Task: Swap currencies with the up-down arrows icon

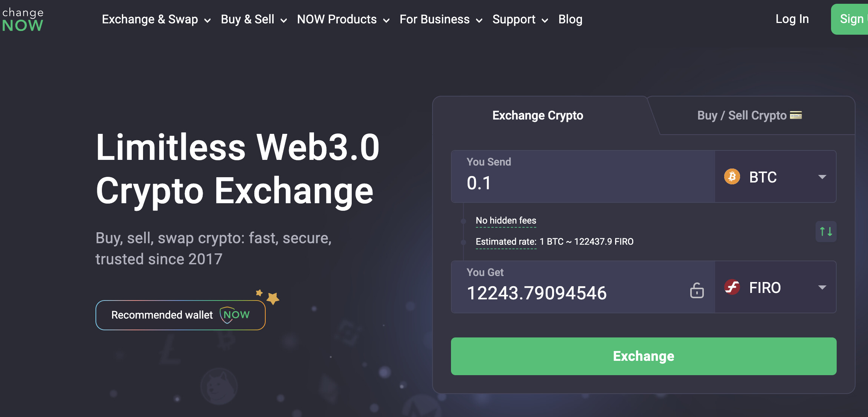Action: pos(826,231)
